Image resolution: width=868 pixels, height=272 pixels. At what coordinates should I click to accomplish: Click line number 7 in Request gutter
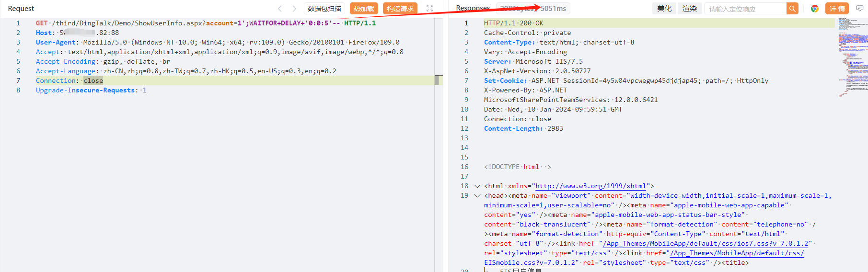coord(18,80)
